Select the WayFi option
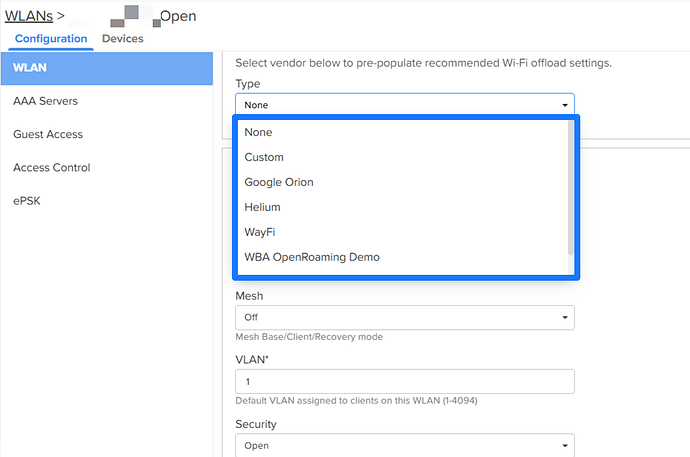The image size is (690, 457). click(259, 232)
